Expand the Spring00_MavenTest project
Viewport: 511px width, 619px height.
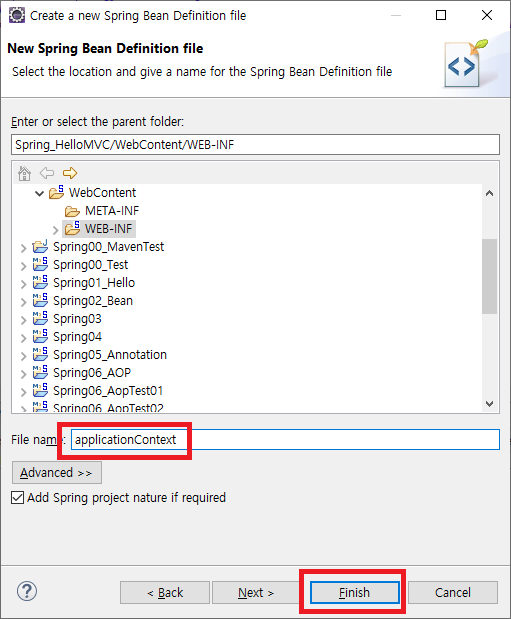(23, 248)
